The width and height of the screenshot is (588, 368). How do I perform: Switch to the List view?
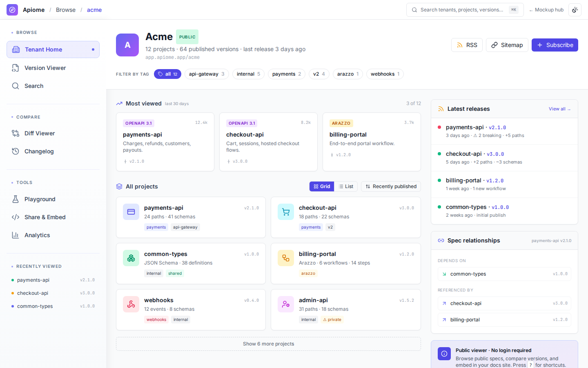(346, 186)
